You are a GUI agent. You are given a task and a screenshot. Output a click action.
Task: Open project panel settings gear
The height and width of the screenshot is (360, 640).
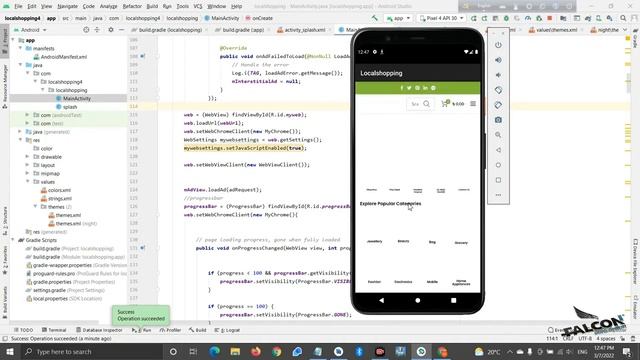[111, 30]
